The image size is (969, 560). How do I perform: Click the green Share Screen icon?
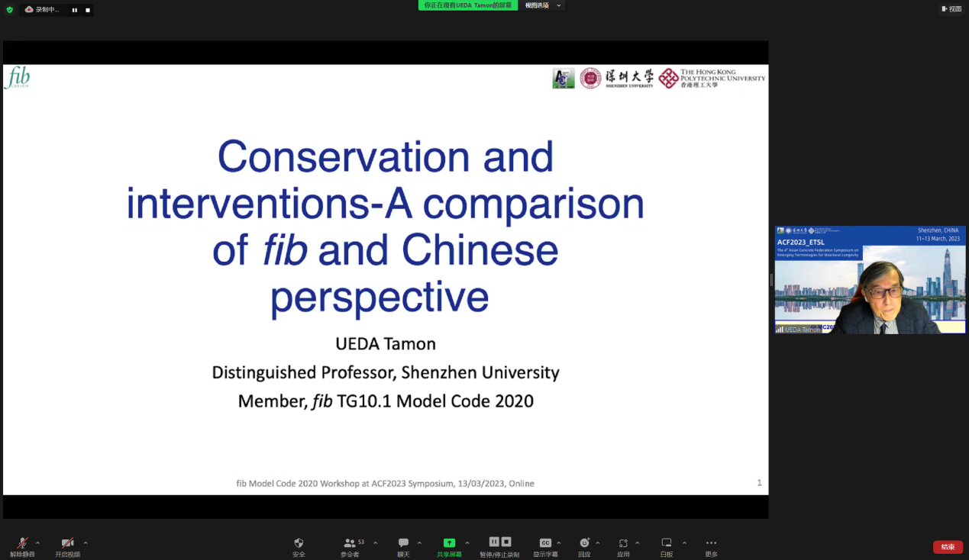(449, 543)
